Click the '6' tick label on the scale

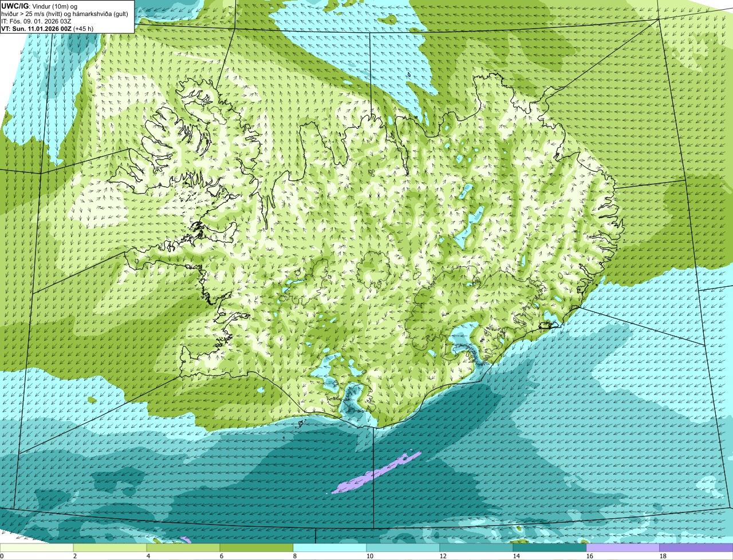click(222, 556)
